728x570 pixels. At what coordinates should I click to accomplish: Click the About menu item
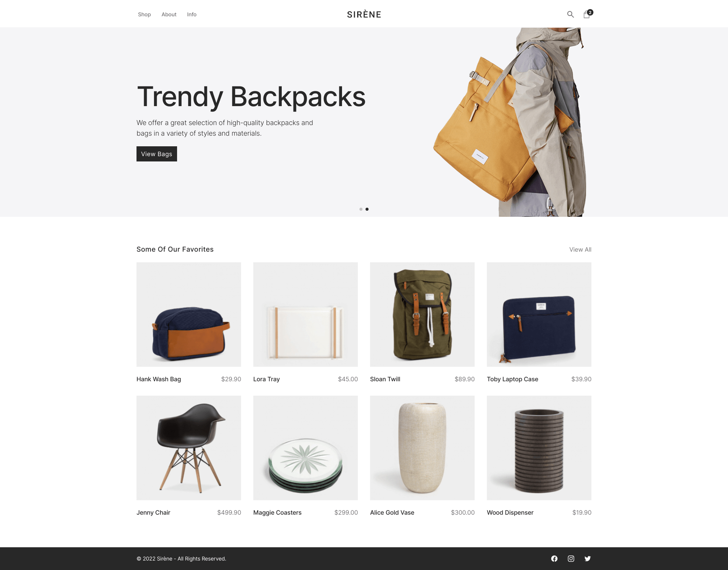[x=169, y=14]
